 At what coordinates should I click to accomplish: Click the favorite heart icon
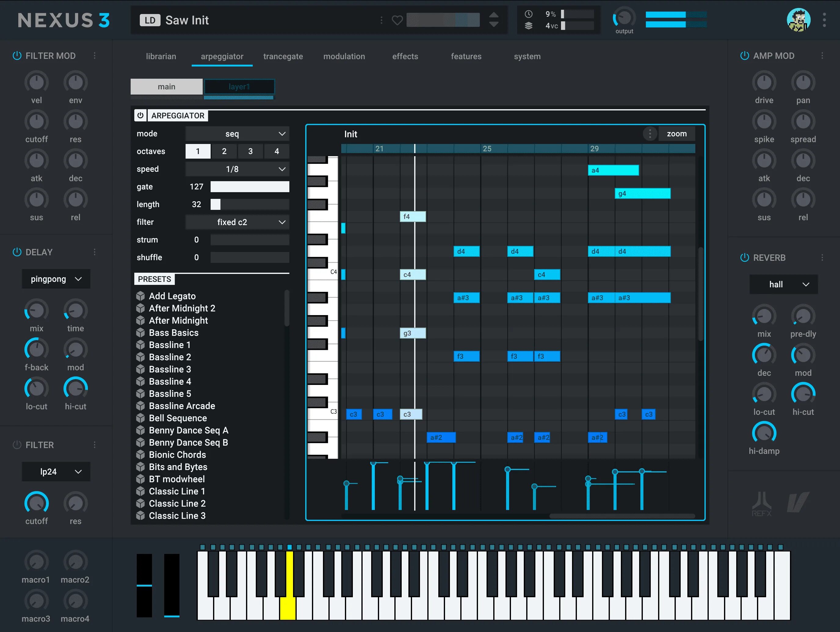(x=397, y=20)
